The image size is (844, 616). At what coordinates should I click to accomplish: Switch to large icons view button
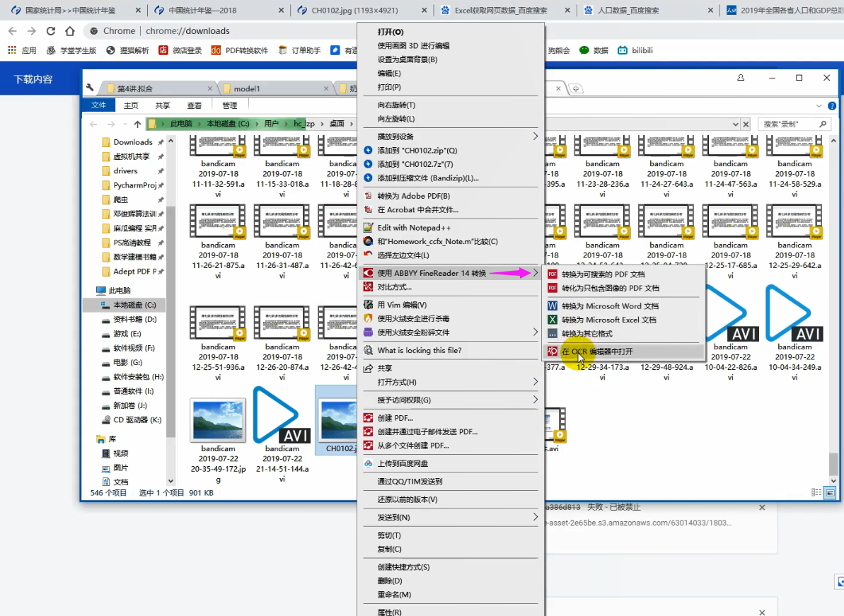click(x=830, y=492)
